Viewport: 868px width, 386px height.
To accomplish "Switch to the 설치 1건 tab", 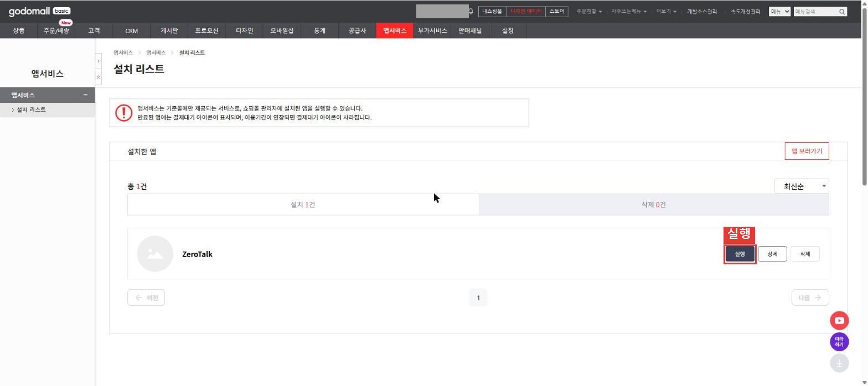I will pyautogui.click(x=303, y=205).
